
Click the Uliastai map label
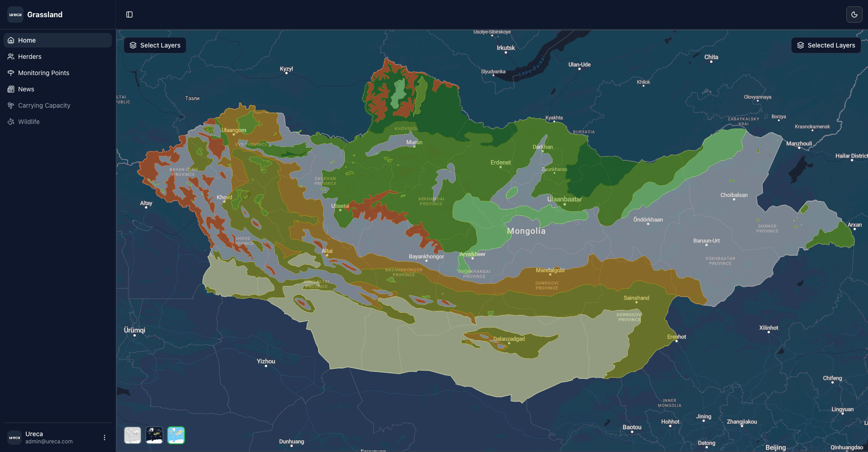click(340, 206)
